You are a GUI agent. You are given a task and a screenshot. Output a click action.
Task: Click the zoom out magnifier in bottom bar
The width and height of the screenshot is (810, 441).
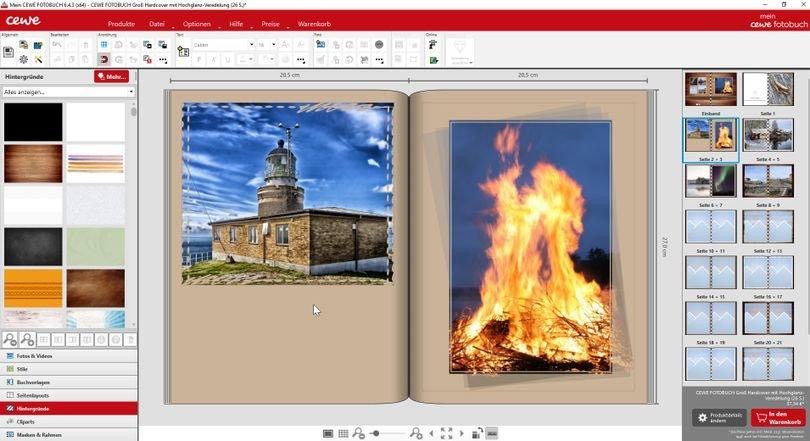[x=359, y=433]
